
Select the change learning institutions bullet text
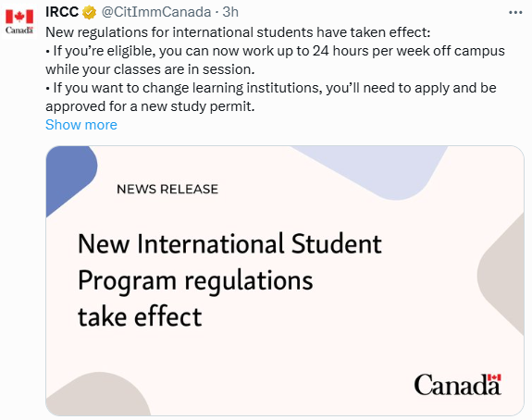click(271, 97)
